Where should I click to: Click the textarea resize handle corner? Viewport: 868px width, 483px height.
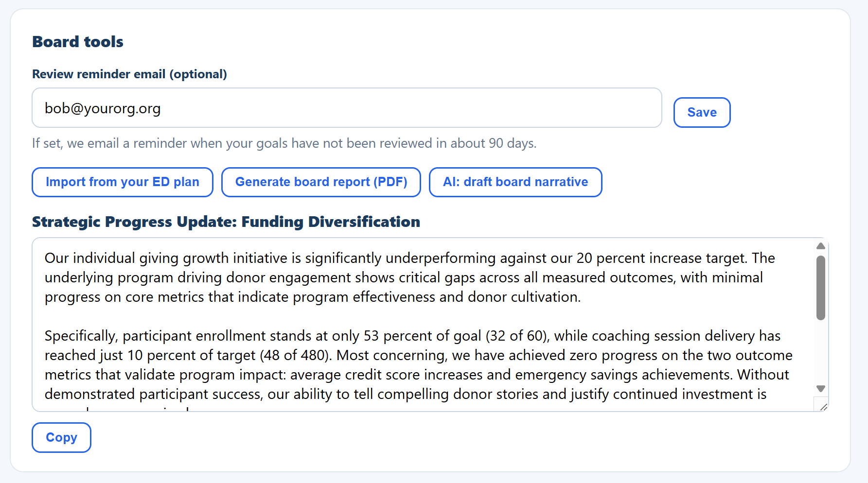823,406
